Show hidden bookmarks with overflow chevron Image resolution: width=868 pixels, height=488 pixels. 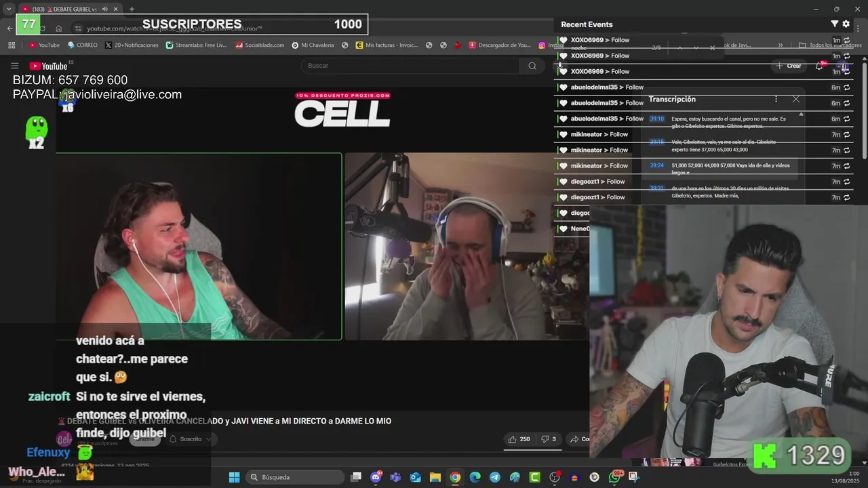click(781, 45)
